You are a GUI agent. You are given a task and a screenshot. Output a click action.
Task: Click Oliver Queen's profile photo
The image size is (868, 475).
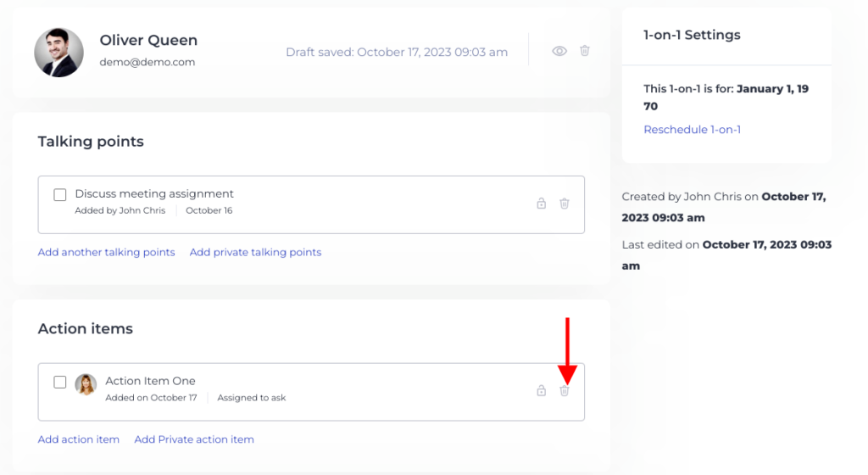(x=58, y=52)
